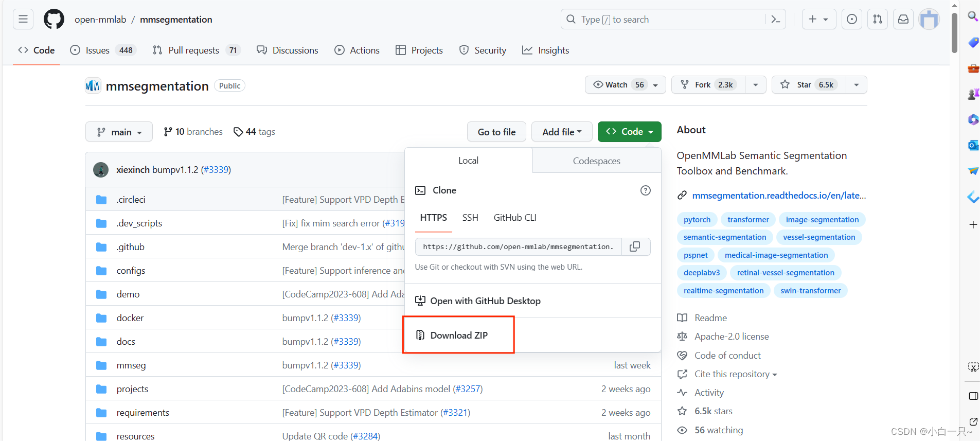Open the Edge sidebar games chess icon
This screenshot has height=441, width=980.
click(973, 94)
